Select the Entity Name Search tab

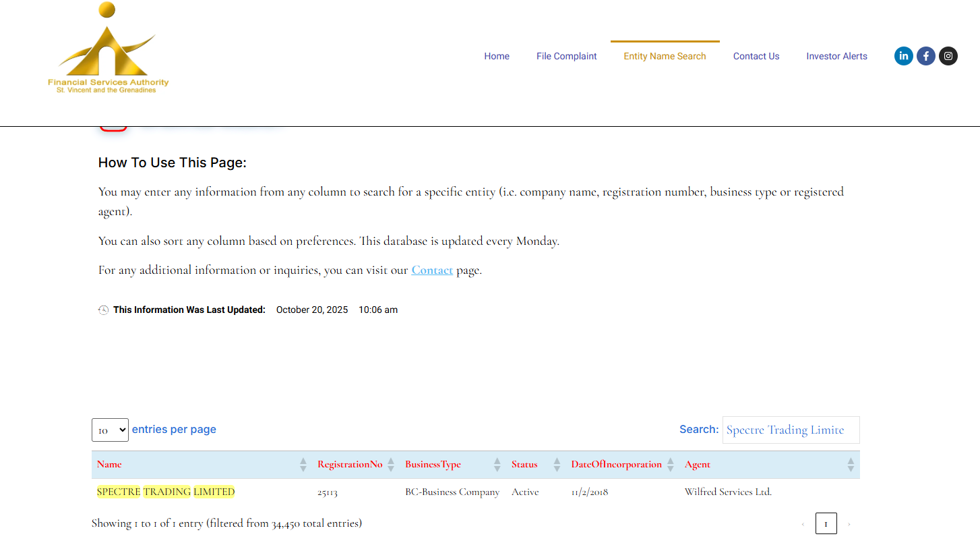coord(665,56)
